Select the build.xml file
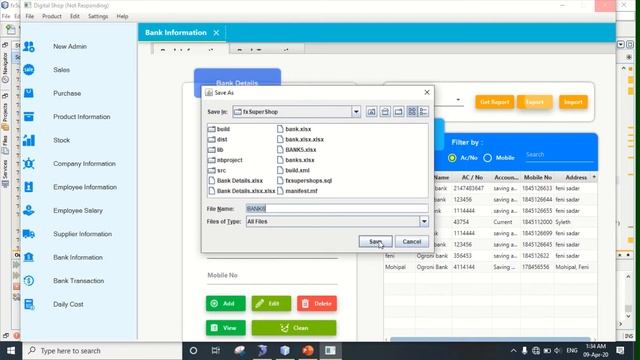The height and width of the screenshot is (360, 640). 293,170
